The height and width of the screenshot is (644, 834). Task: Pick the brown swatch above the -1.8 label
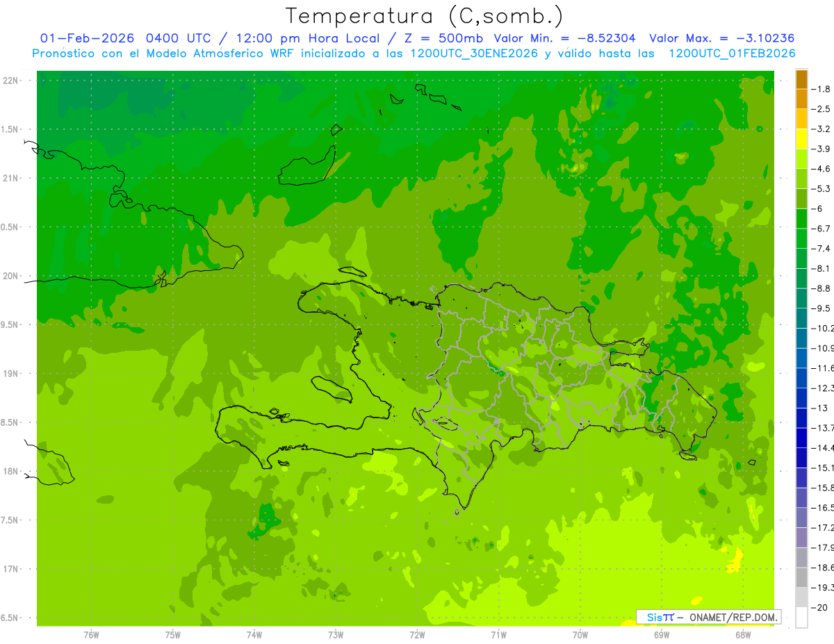tap(801, 79)
